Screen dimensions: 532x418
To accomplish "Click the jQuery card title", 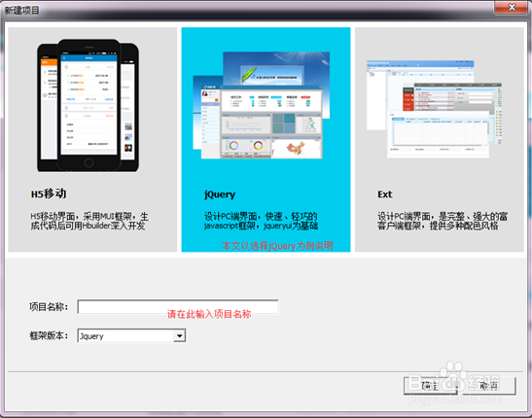I will coord(220,194).
